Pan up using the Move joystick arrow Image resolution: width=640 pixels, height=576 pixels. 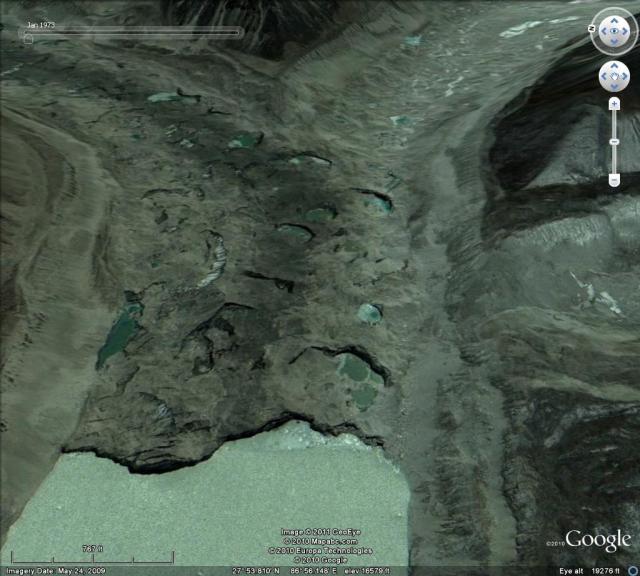(614, 67)
